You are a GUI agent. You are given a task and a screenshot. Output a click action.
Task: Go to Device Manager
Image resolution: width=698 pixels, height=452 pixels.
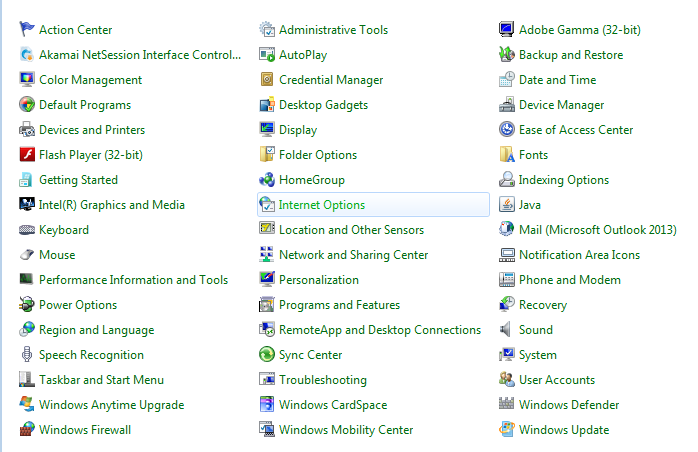coord(561,105)
